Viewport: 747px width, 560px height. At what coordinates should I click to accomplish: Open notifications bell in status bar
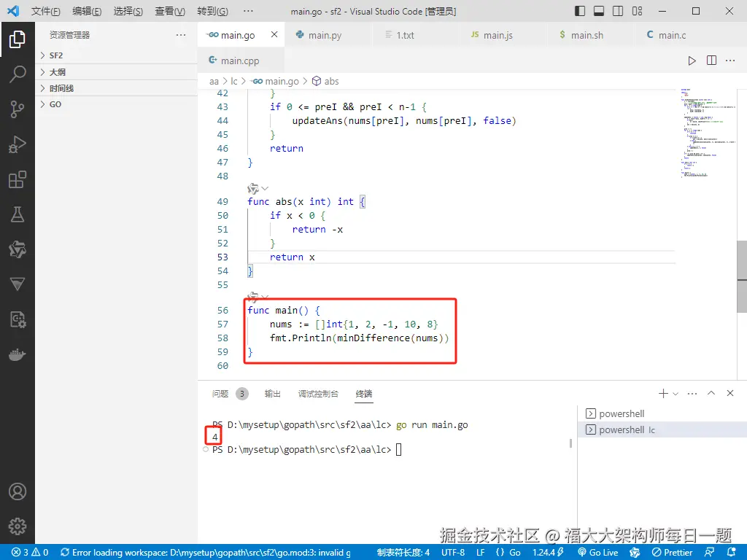tap(731, 553)
